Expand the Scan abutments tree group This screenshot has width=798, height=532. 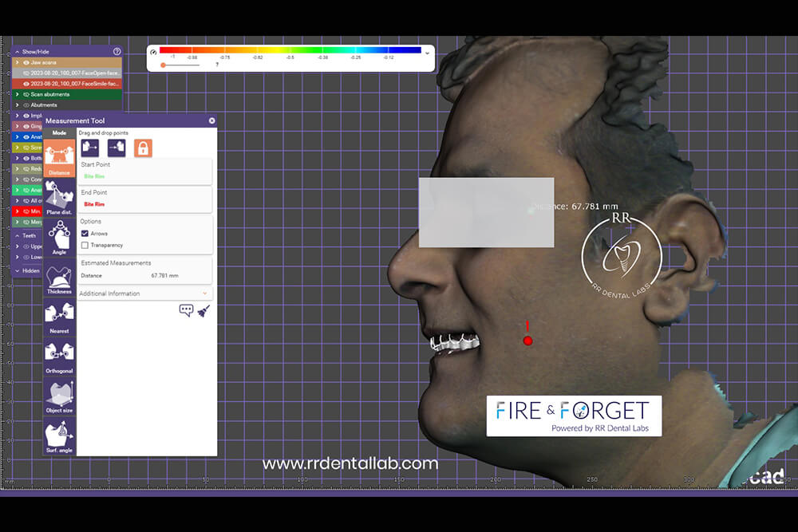click(x=18, y=94)
